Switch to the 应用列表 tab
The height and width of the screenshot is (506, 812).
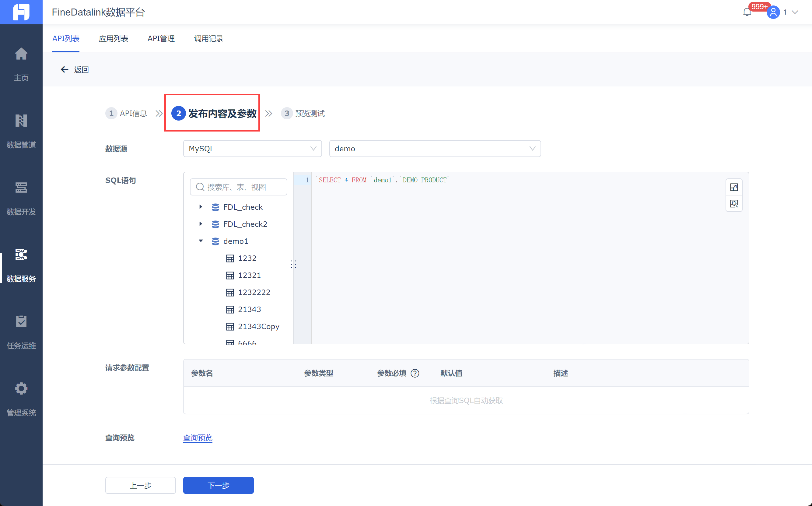114,39
